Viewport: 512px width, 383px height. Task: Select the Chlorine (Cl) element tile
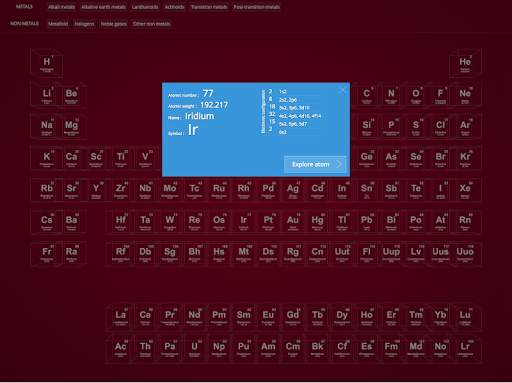441,126
